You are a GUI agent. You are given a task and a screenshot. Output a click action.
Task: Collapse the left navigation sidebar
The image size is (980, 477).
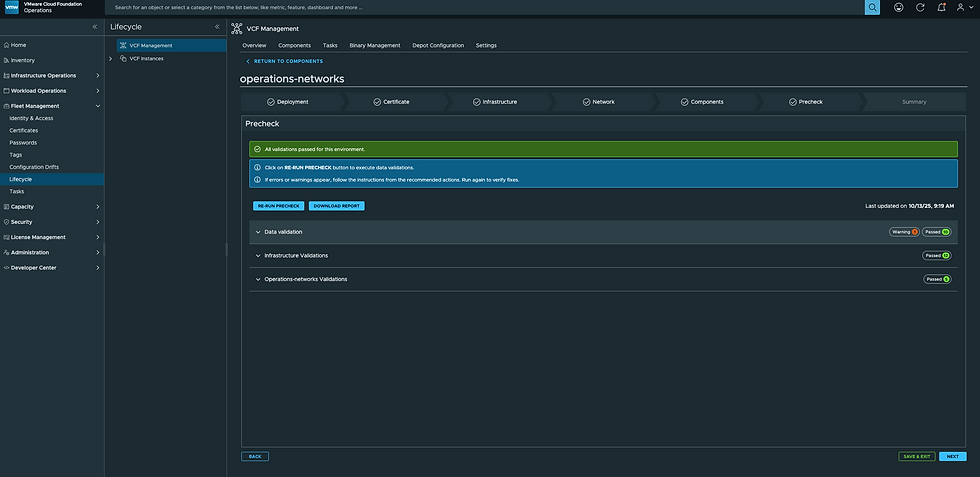click(x=95, y=26)
